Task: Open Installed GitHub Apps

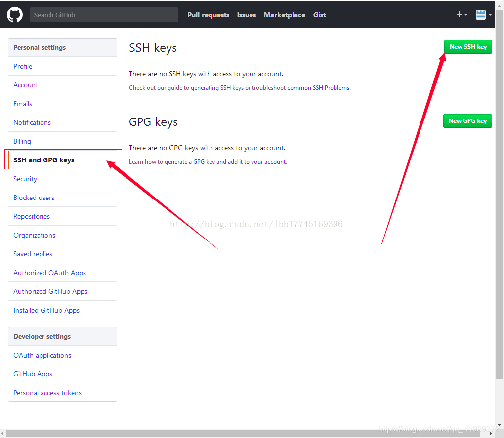Action: coord(62,310)
